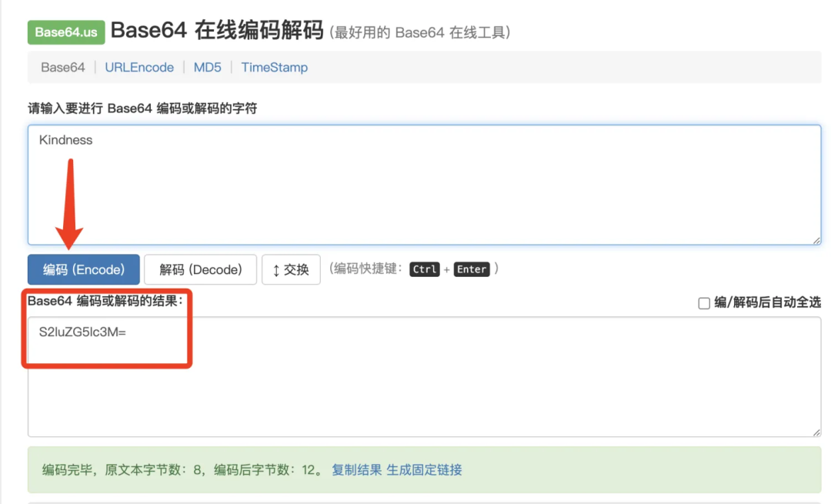Viewport: 831px width, 504px height.
Task: Focus the result box showing S2luZG5lc3M=
Action: pos(425,377)
